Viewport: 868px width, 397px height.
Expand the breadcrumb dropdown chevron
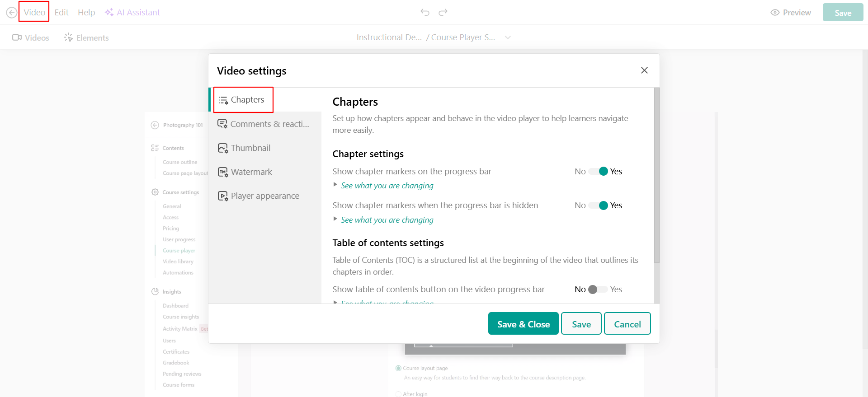coord(508,37)
